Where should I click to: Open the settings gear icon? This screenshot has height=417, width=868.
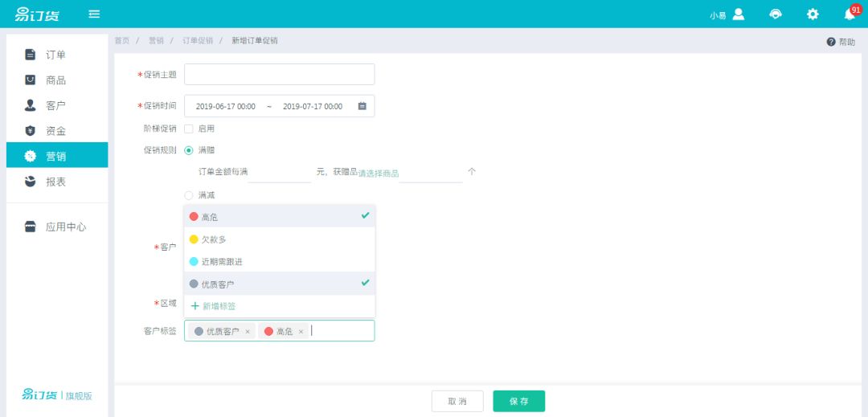[x=812, y=14]
